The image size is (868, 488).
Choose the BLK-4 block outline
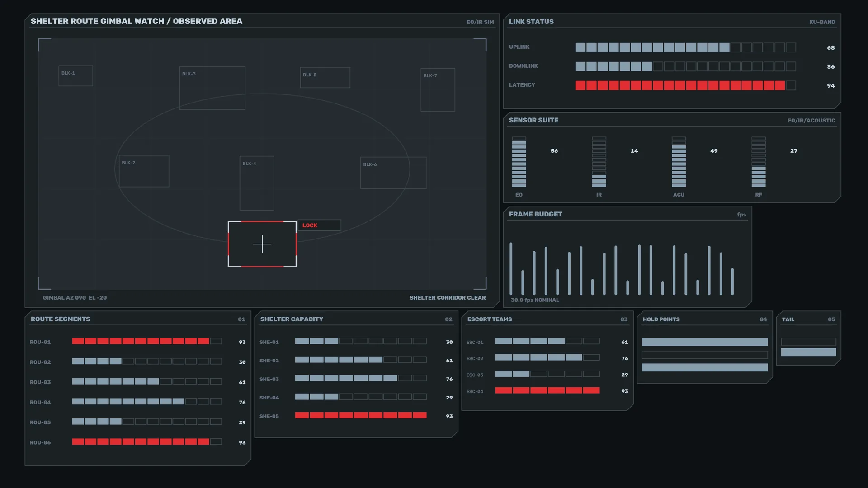point(257,183)
